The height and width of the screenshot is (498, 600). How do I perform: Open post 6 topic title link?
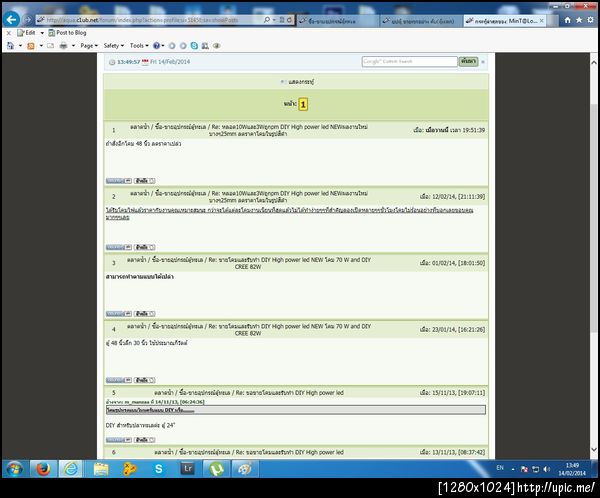click(249, 452)
